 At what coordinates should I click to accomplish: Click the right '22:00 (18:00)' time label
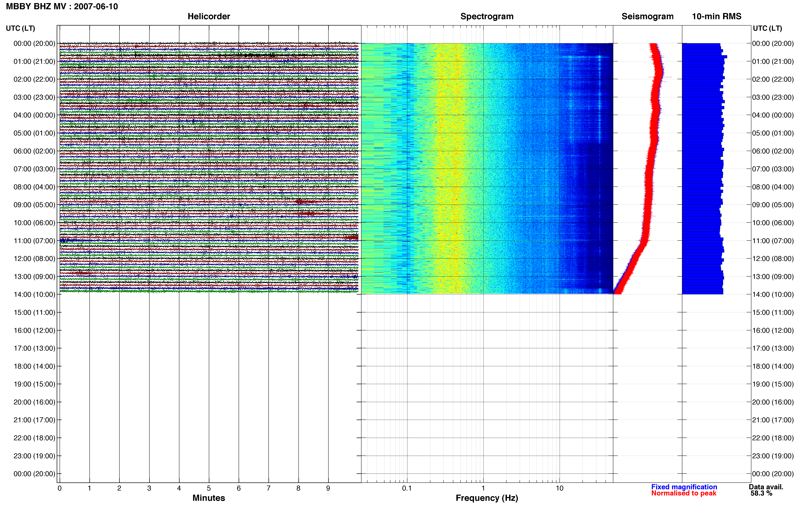773,438
